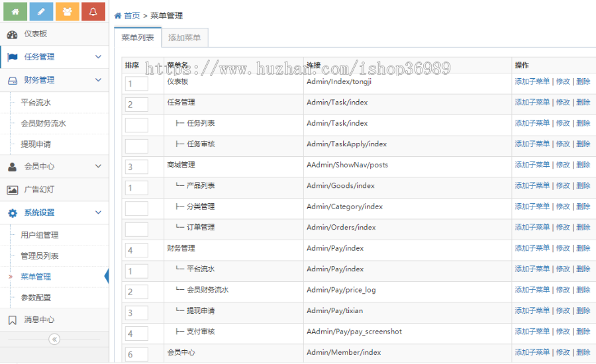Click 删除 in 任务列表 row
The width and height of the screenshot is (596, 364).
(583, 123)
